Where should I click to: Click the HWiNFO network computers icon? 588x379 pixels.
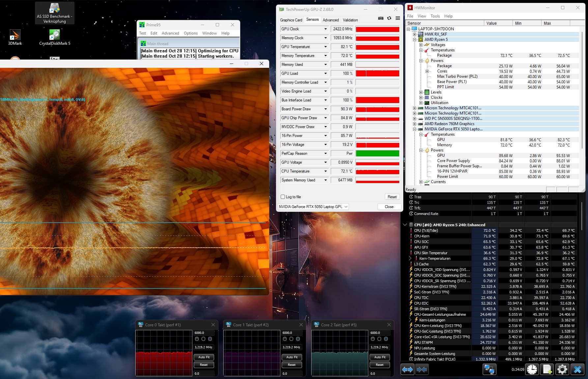pyautogui.click(x=489, y=369)
